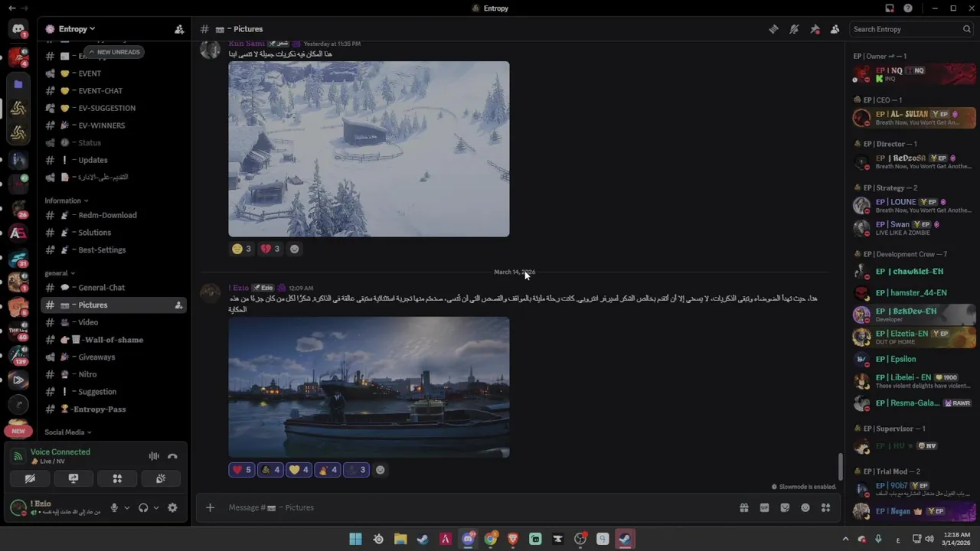Open headphone output options arrow

click(x=155, y=507)
